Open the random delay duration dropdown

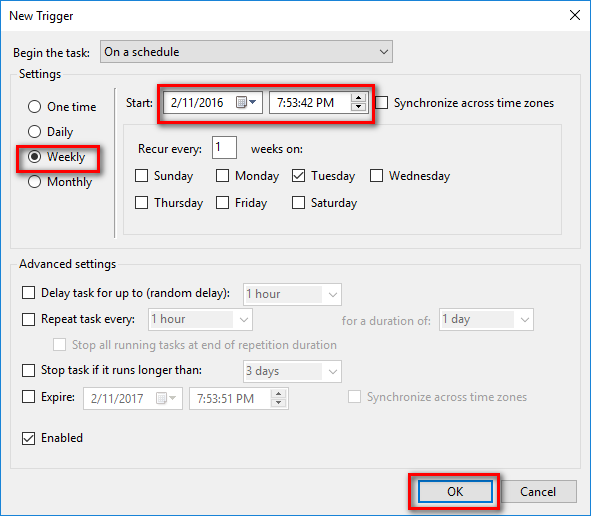point(292,294)
